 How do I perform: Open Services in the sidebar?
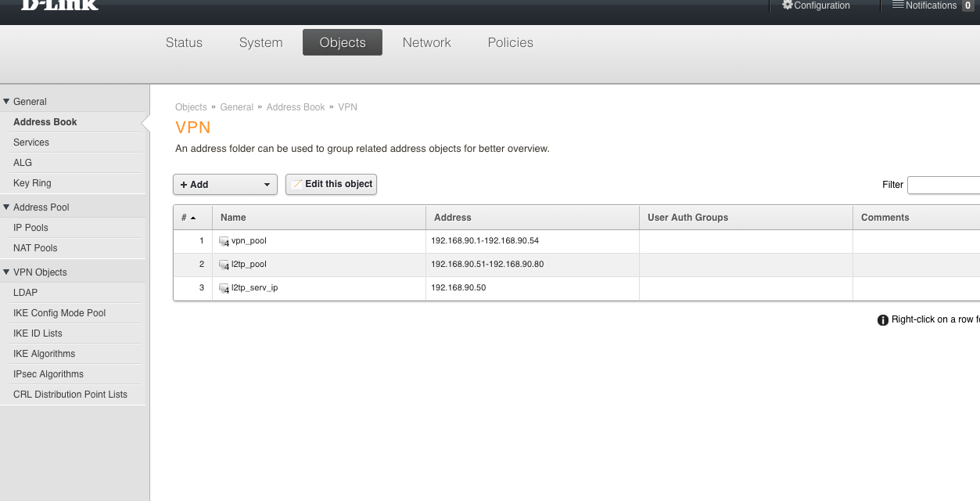(x=31, y=142)
